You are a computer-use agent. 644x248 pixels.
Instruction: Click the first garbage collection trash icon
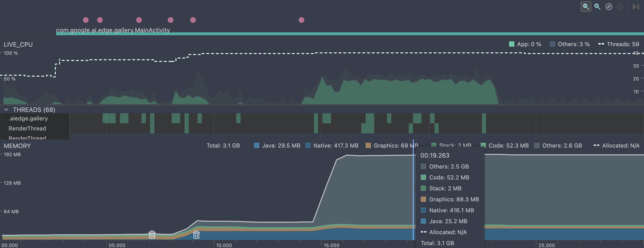click(152, 235)
